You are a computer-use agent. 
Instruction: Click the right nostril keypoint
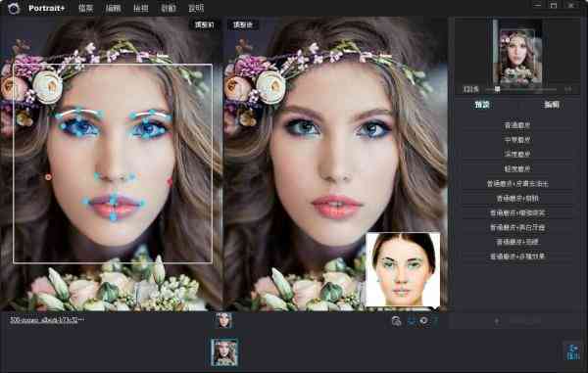click(x=132, y=176)
